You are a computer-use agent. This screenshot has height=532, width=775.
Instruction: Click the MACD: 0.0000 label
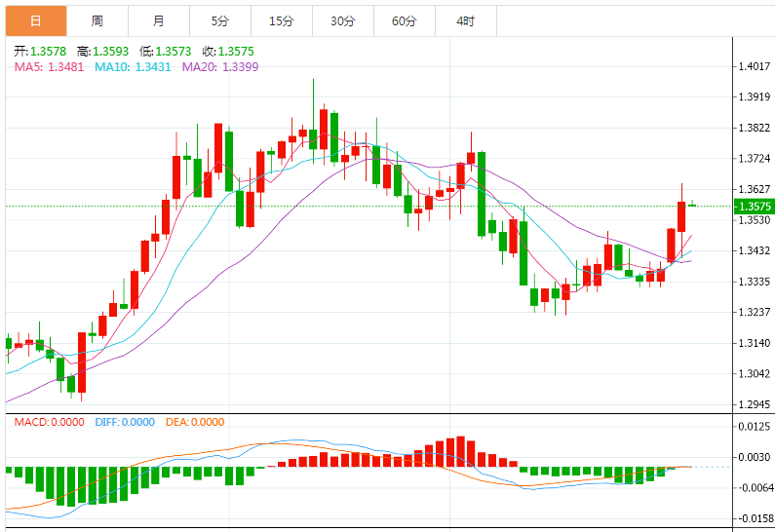tap(49, 422)
